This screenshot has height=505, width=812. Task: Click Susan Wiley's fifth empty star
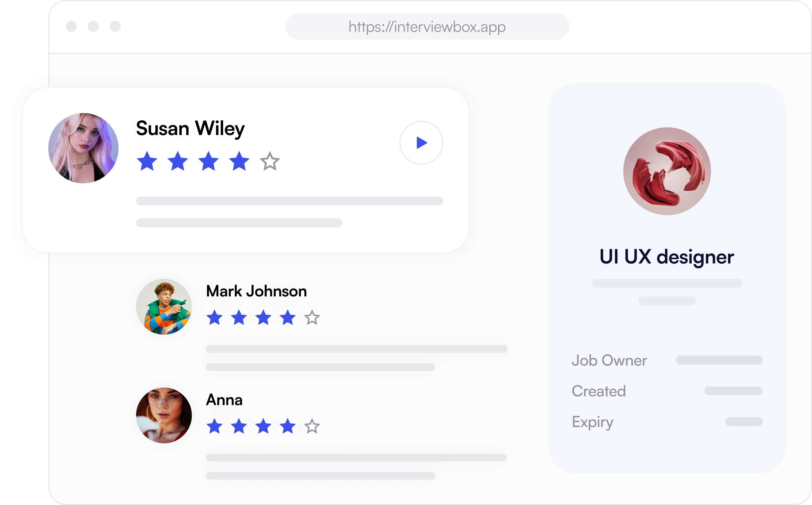(x=270, y=161)
